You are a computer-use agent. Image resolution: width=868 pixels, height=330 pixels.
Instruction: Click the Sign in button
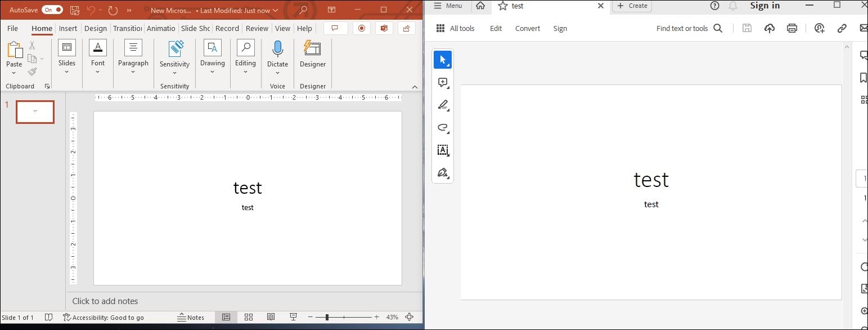coord(764,6)
